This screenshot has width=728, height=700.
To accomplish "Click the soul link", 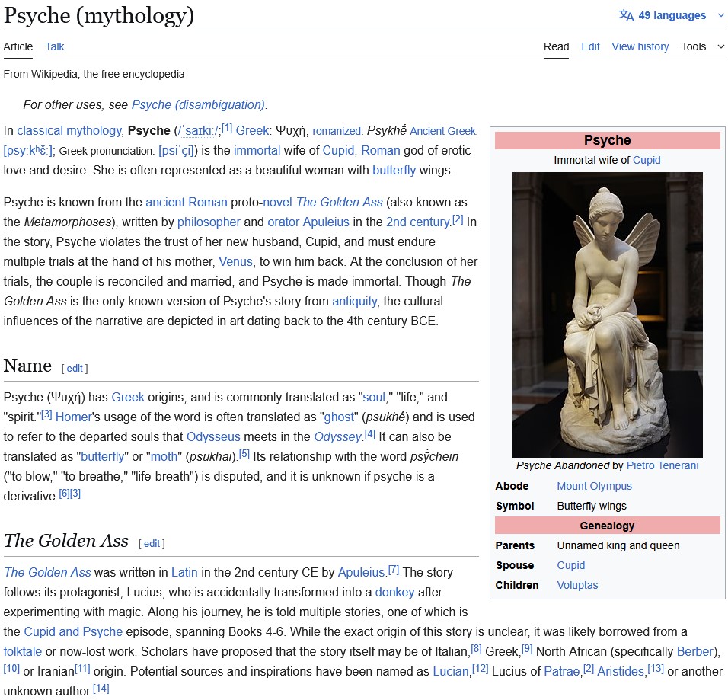I will [x=374, y=397].
